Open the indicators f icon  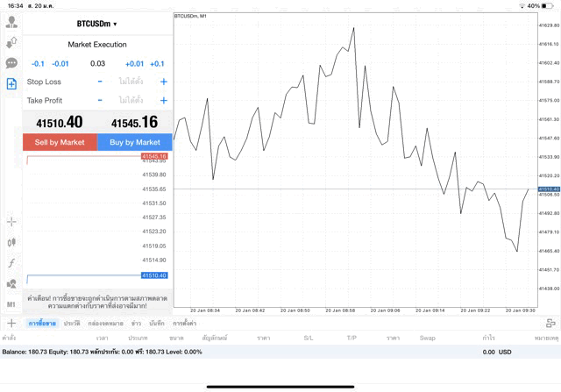pos(11,263)
